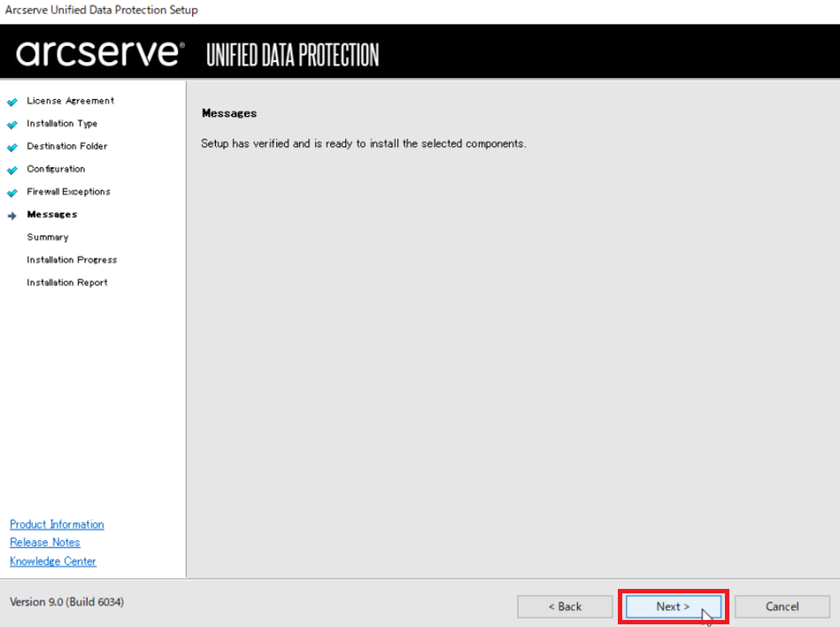This screenshot has width=840, height=627.
Task: Select the License Agreement step
Action: 71,101
